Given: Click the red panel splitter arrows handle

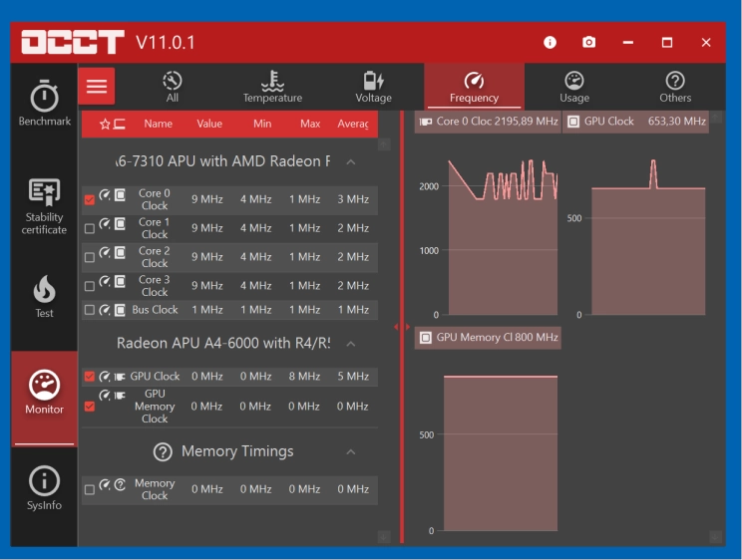Looking at the screenshot, I should point(402,327).
